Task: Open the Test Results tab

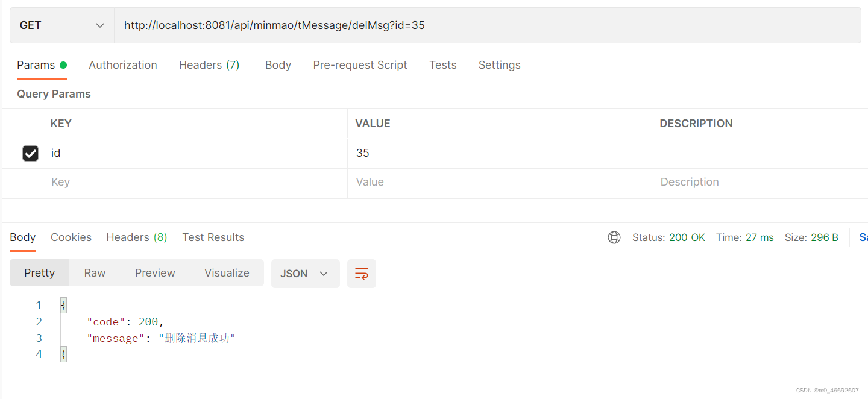Action: pyautogui.click(x=213, y=237)
